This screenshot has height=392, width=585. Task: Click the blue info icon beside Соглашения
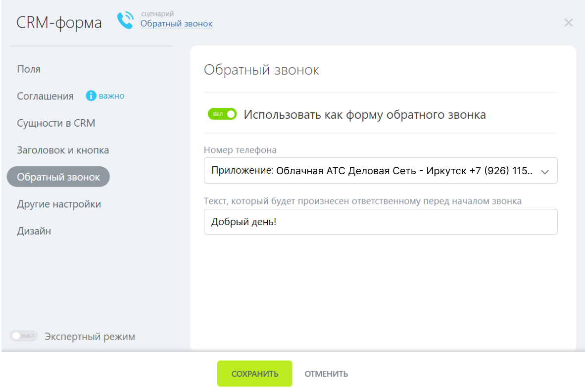point(91,96)
